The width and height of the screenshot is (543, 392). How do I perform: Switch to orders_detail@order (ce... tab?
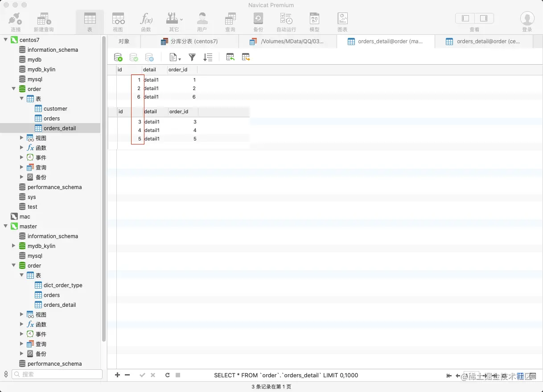coord(484,41)
